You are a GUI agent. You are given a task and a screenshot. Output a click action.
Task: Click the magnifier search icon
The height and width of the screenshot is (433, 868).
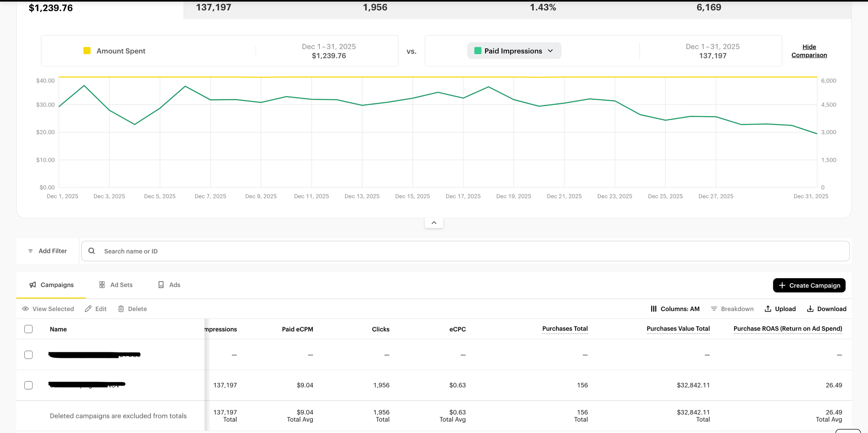[92, 251]
